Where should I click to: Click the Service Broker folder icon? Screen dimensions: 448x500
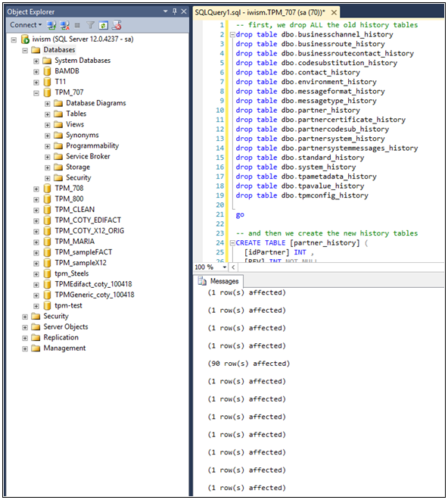point(58,157)
